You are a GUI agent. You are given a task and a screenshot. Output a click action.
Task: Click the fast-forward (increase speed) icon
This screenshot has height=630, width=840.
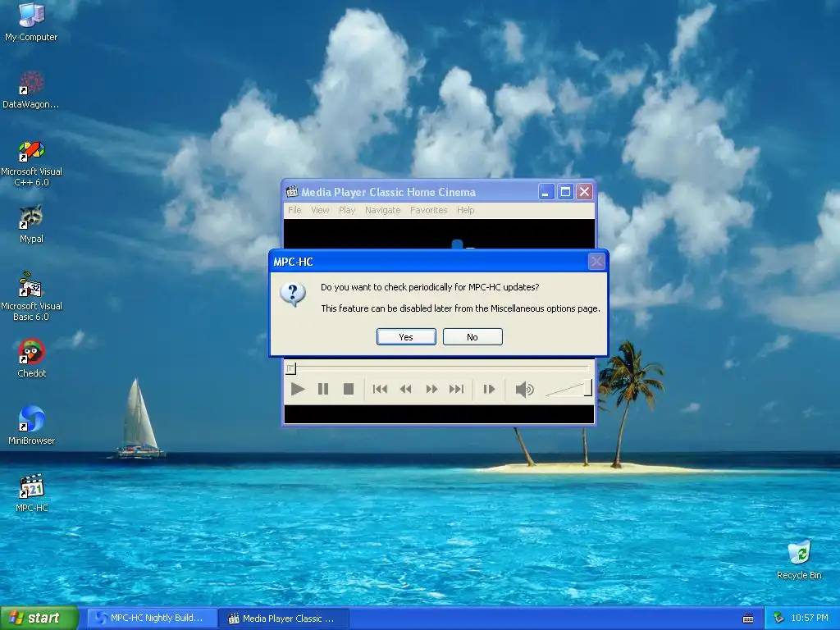(x=431, y=389)
